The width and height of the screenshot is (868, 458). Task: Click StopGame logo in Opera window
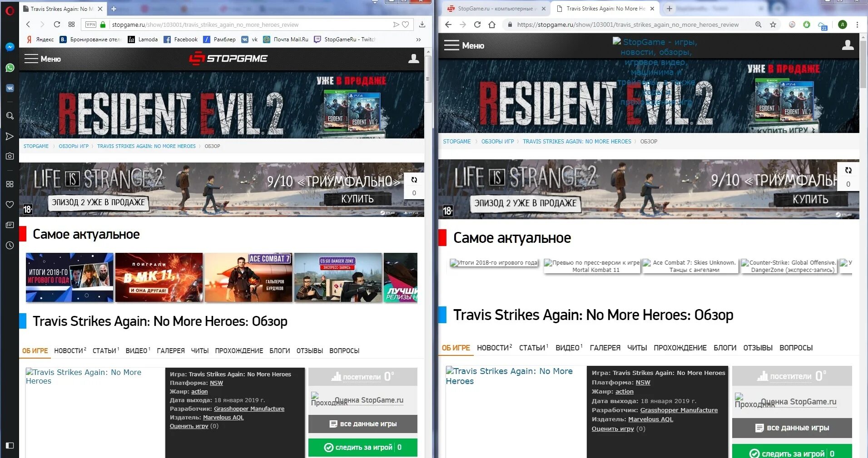(228, 59)
